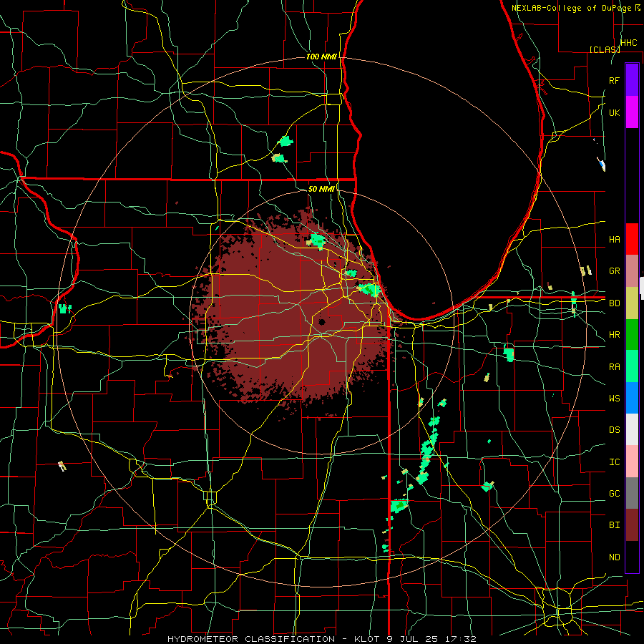Click the 100 NMI range ring label
Screen dimensions: 644x644
click(x=321, y=57)
